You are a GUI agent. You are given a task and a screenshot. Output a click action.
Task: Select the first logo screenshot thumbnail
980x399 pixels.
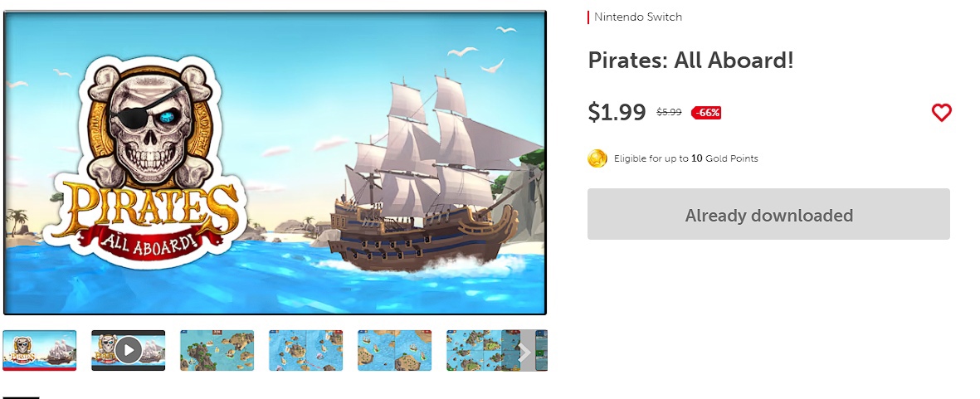[x=40, y=350]
